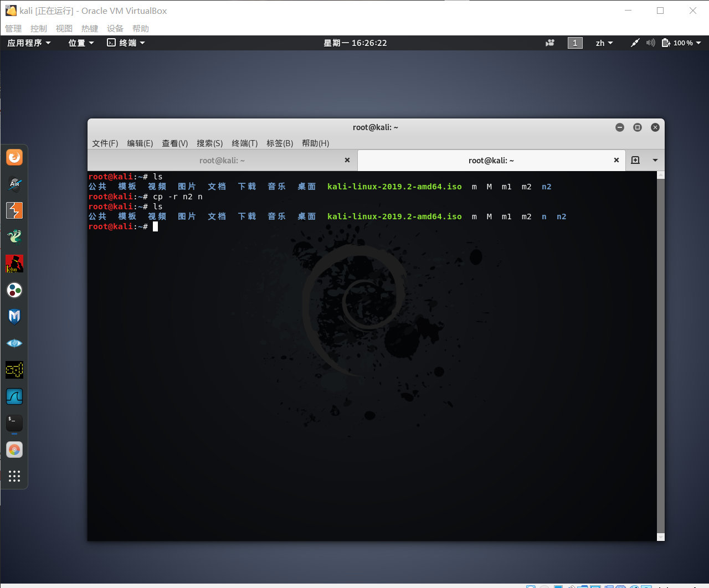
Task: Open zh input language dropdown
Action: point(604,43)
